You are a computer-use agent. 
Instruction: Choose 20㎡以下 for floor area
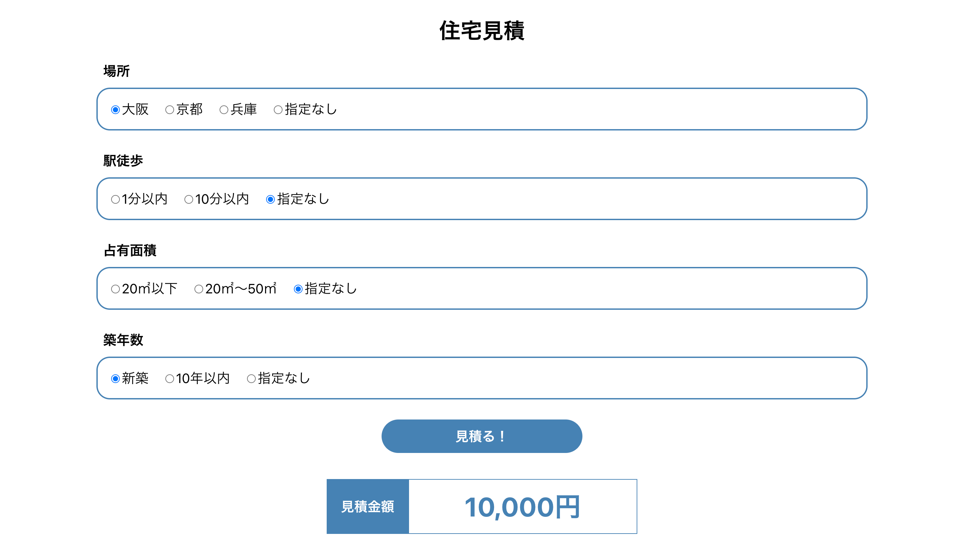(x=115, y=289)
